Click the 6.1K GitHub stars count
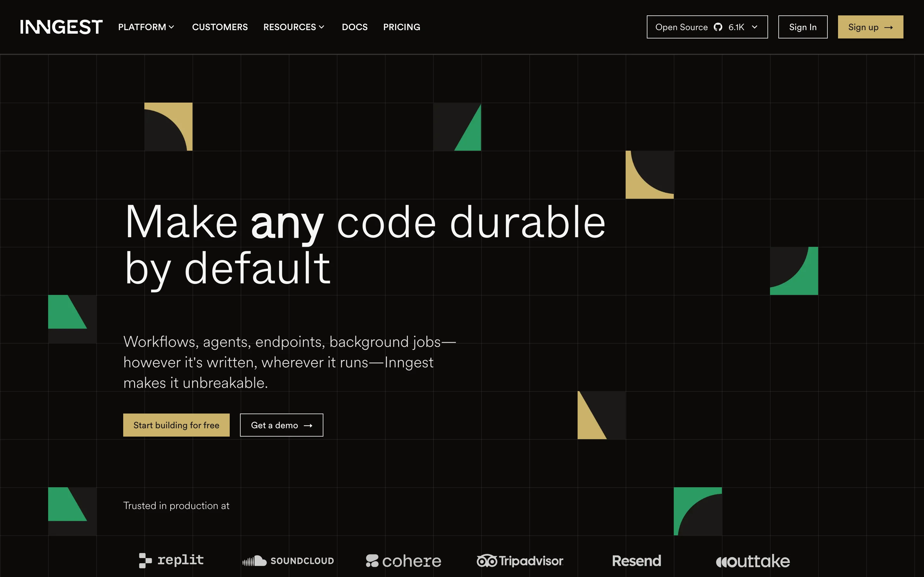The image size is (924, 577). point(736,27)
